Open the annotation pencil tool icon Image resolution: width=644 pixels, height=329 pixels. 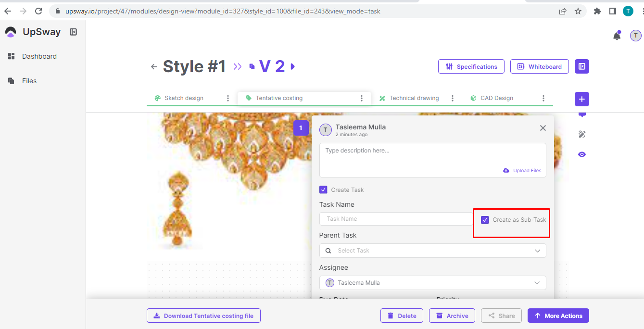point(582,135)
